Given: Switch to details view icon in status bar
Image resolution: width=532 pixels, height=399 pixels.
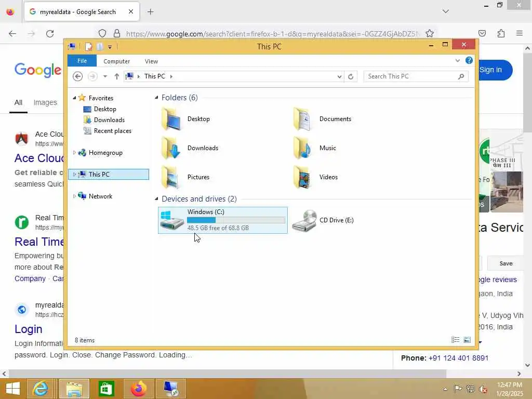Looking at the screenshot, I should coord(455,340).
